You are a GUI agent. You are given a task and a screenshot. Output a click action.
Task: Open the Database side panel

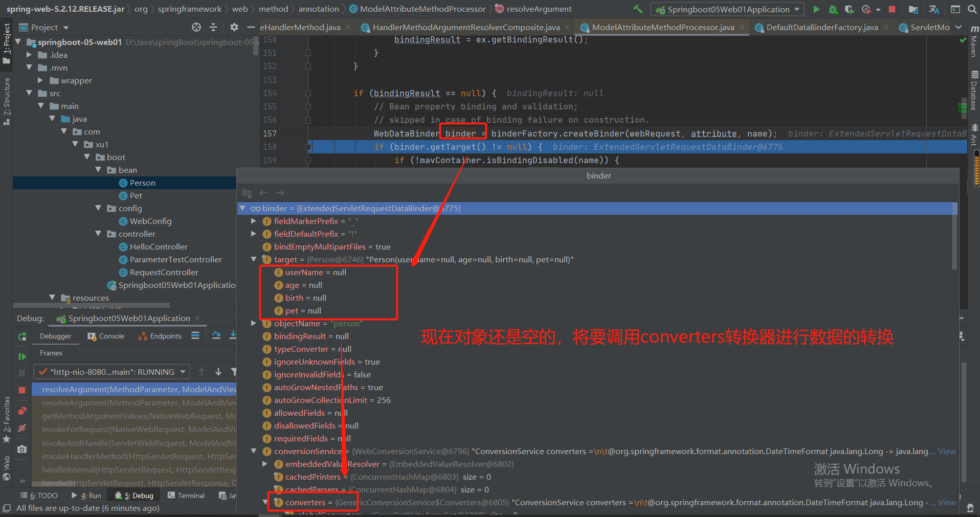click(x=974, y=91)
